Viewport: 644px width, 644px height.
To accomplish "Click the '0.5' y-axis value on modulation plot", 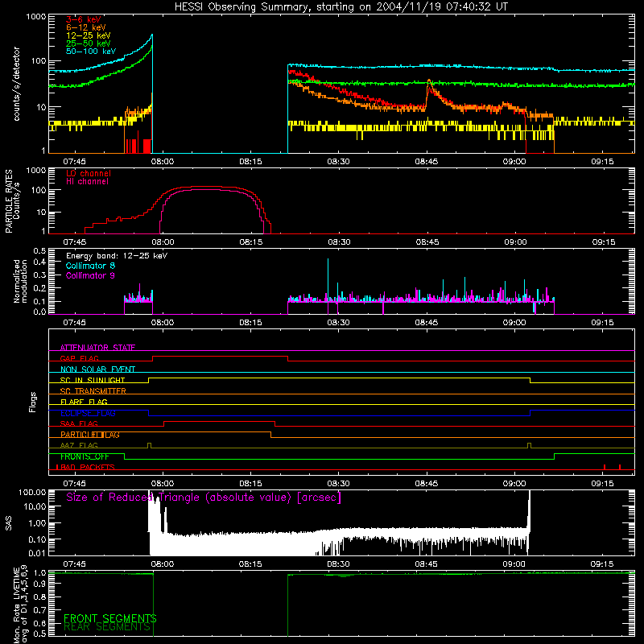I will pyautogui.click(x=39, y=250).
